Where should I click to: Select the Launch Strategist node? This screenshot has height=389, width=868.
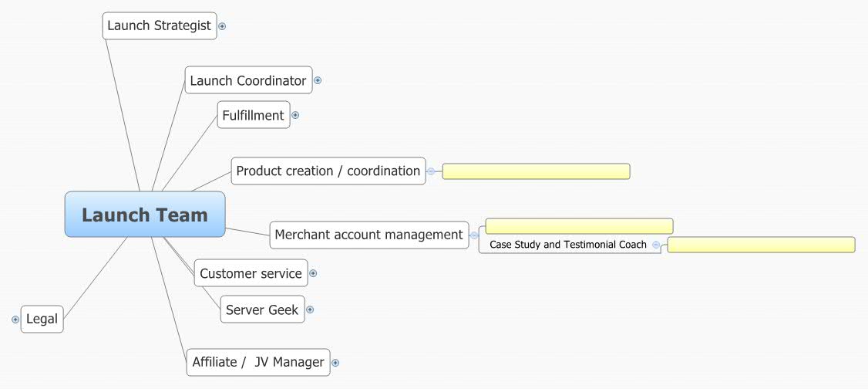[159, 25]
